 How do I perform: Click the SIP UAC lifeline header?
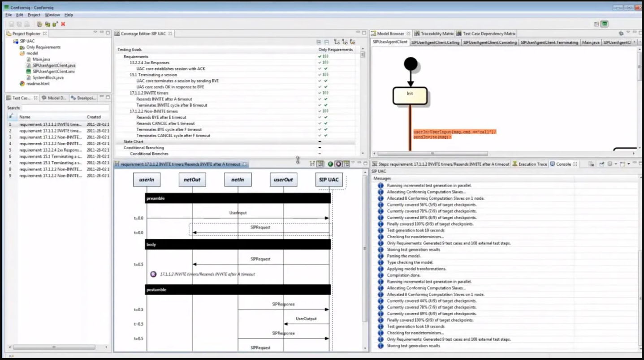[x=329, y=180]
